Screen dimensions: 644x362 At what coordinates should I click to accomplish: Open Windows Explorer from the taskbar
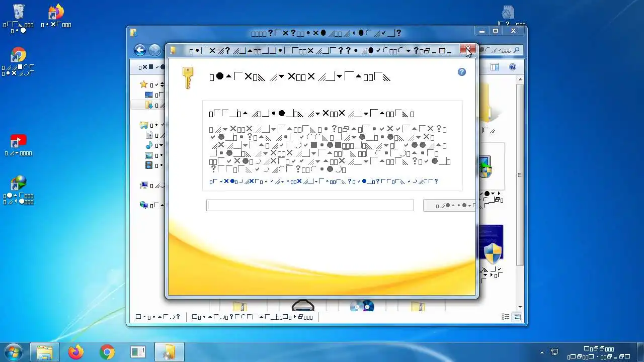(45, 352)
